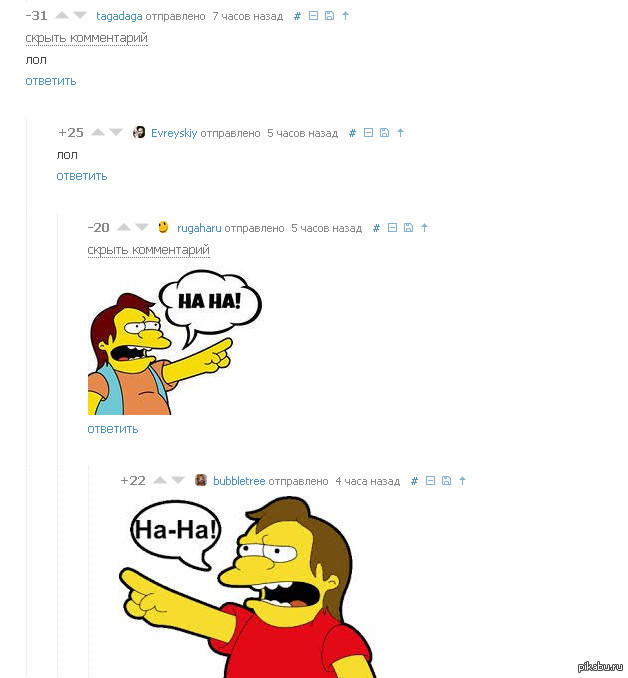Image resolution: width=628 pixels, height=678 pixels.
Task: Save bubbletree's comment with floppy icon
Action: [x=446, y=480]
